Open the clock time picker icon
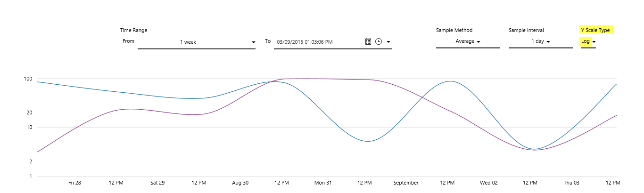 (379, 41)
